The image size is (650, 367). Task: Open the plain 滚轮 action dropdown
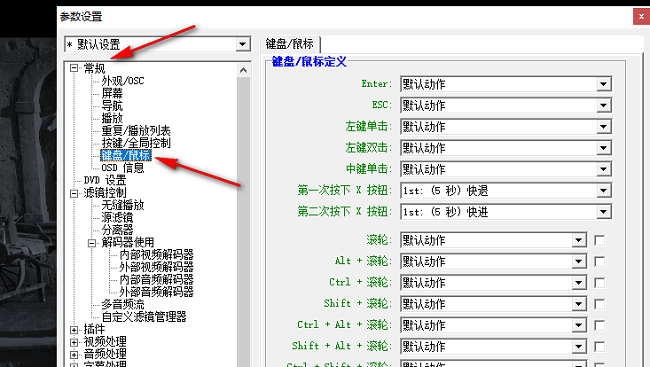tap(579, 240)
